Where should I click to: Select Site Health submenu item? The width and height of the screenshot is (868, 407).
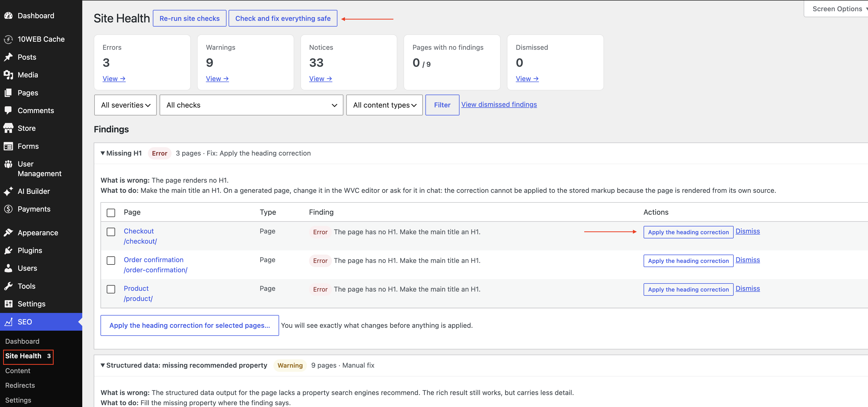pyautogui.click(x=28, y=356)
